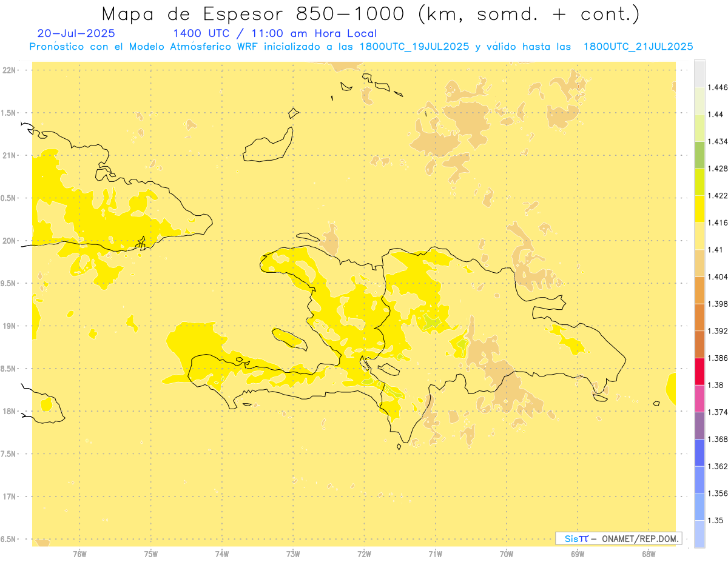Pick the orange swatch between 1.398 and 1.404
Viewport: 728px width, 562px height.
pos(699,290)
